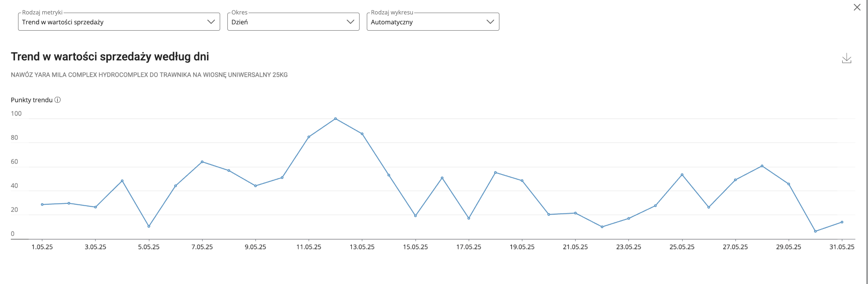
Task: Select the data point above 5.05.25
Action: 149,226
